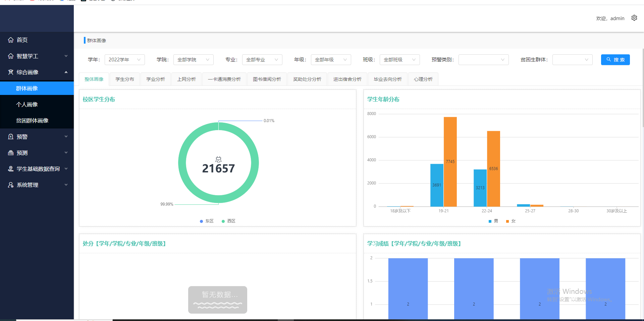
Task: Click the orange 7745 bar for 19-21
Action: [450, 162]
